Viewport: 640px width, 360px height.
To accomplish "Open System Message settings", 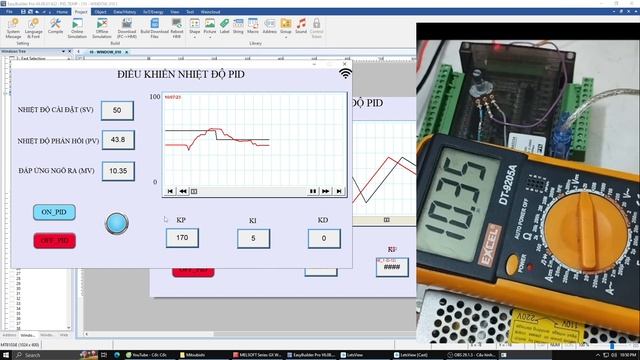I will pos(13,28).
